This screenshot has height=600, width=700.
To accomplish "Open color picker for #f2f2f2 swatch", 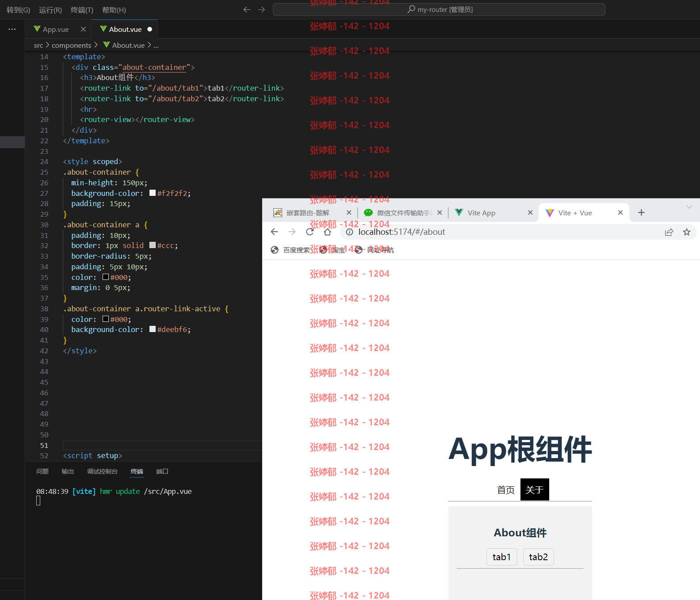I will 153,193.
